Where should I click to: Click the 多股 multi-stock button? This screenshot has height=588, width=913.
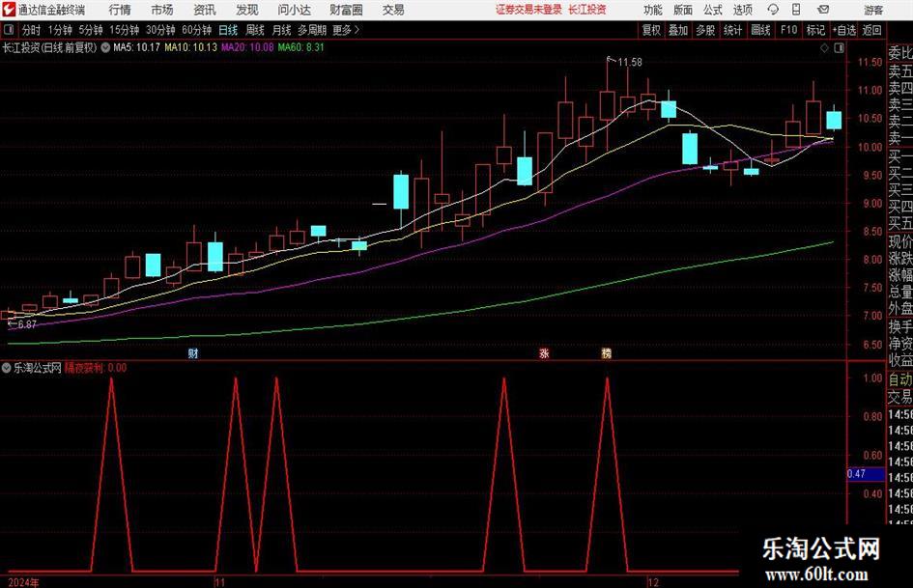705,30
